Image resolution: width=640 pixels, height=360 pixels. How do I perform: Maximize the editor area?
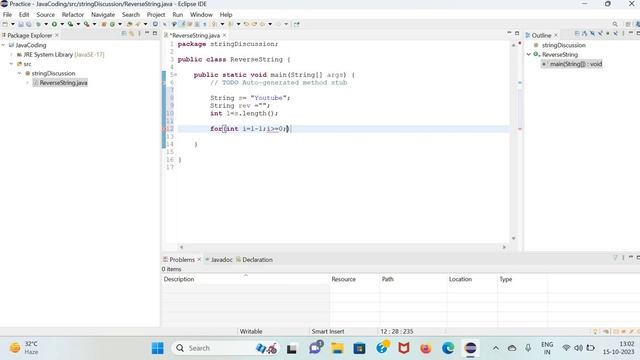pyautogui.click(x=517, y=33)
